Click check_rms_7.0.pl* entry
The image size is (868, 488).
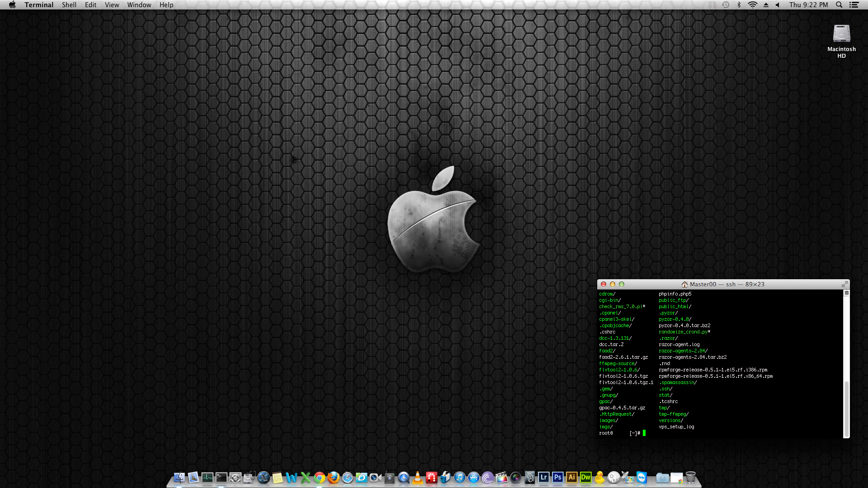(x=622, y=306)
